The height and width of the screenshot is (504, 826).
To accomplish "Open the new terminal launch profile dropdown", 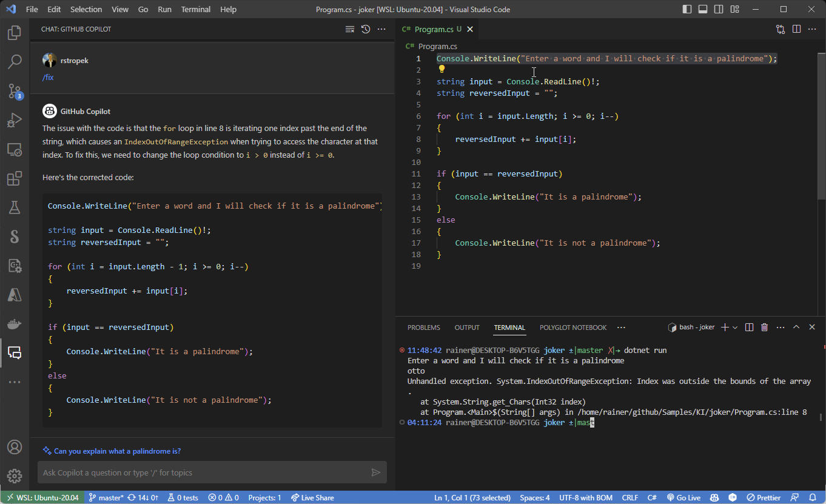I will pyautogui.click(x=735, y=328).
